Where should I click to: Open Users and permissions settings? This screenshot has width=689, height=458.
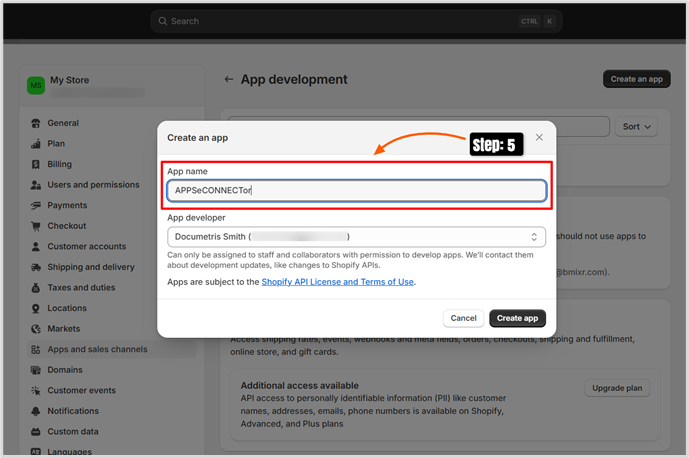pyautogui.click(x=93, y=185)
